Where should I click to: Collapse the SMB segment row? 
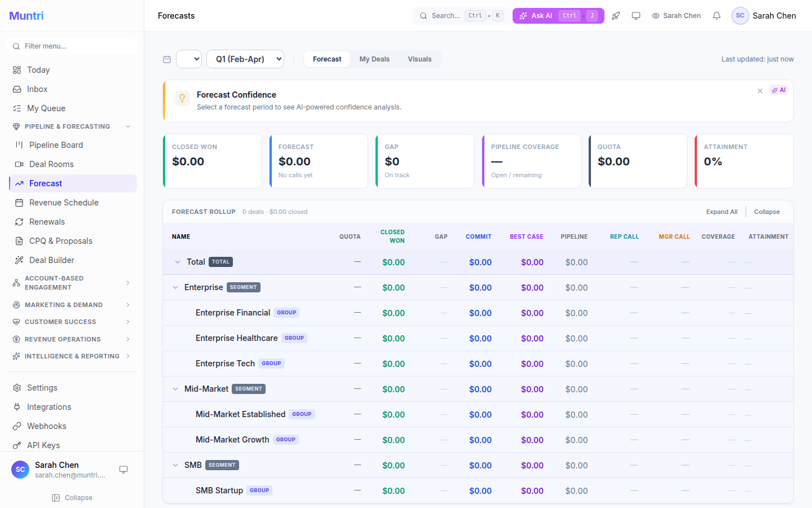click(x=175, y=465)
